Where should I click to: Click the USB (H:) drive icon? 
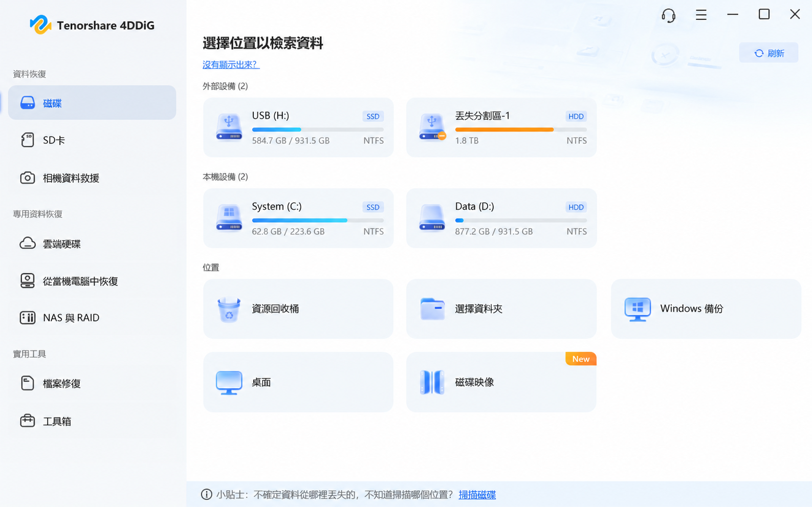[x=229, y=127]
